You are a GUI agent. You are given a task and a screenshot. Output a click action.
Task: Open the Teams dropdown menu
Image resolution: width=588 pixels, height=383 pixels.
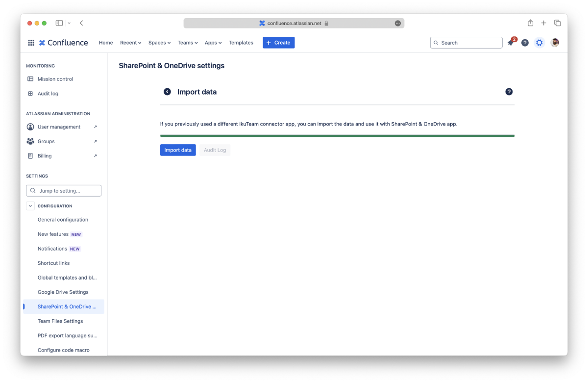188,43
